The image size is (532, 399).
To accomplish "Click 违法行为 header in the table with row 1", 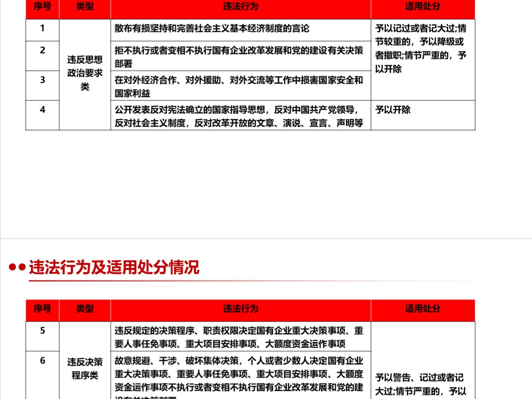I will tap(241, 9).
